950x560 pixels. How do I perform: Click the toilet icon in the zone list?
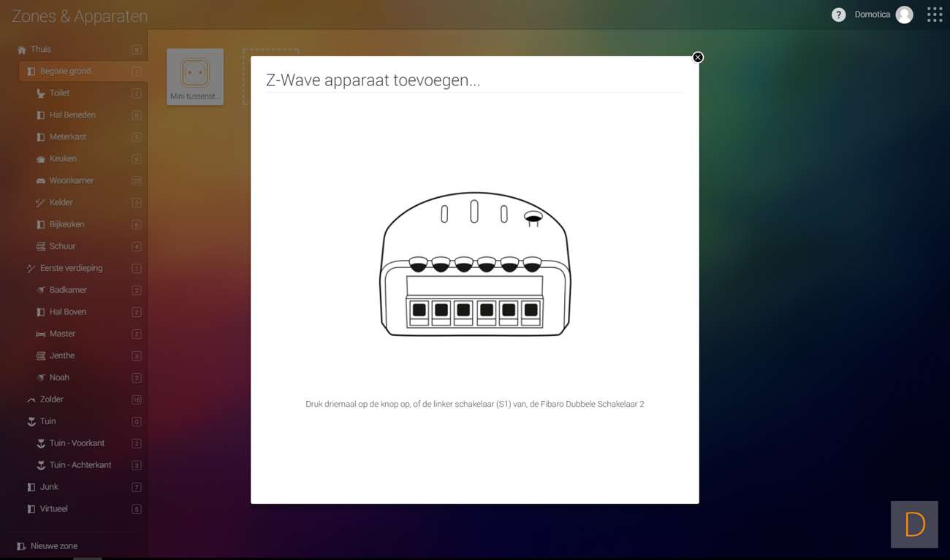(x=41, y=93)
